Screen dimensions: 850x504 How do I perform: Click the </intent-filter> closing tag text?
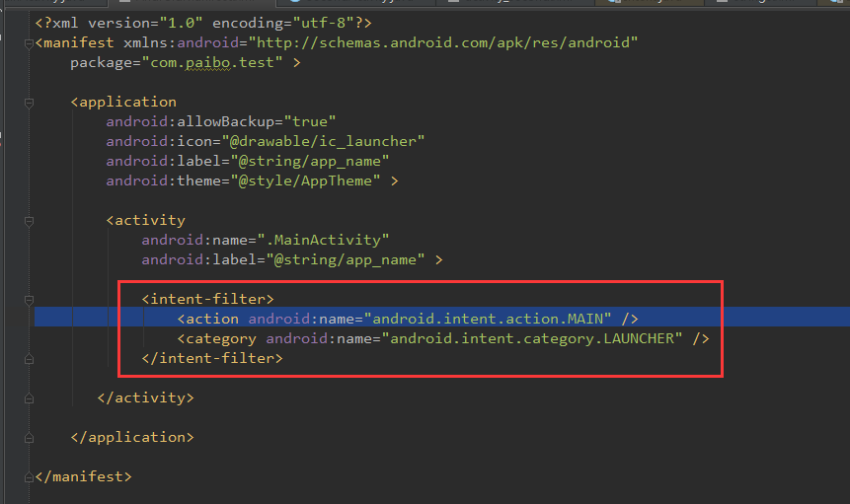pos(212,358)
